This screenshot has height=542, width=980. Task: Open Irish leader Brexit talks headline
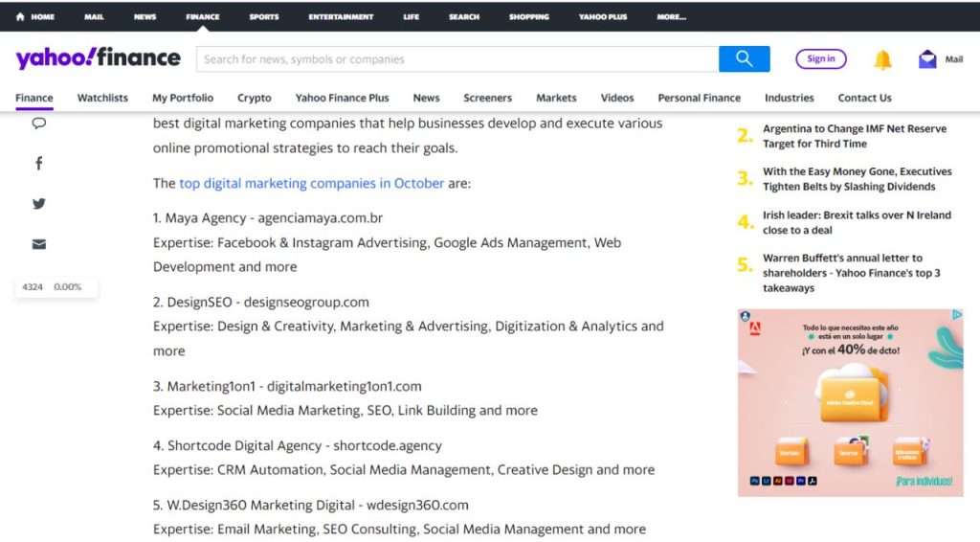(x=857, y=222)
